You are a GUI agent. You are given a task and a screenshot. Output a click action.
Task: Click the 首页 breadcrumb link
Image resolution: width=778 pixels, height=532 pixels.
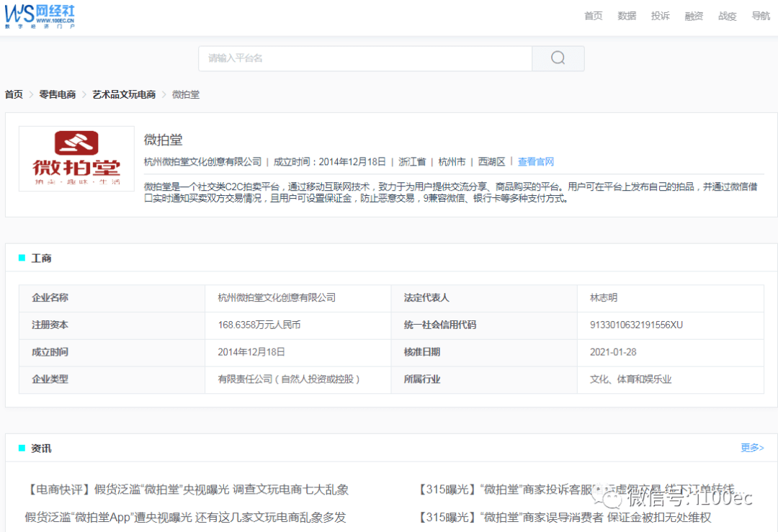[x=13, y=94]
